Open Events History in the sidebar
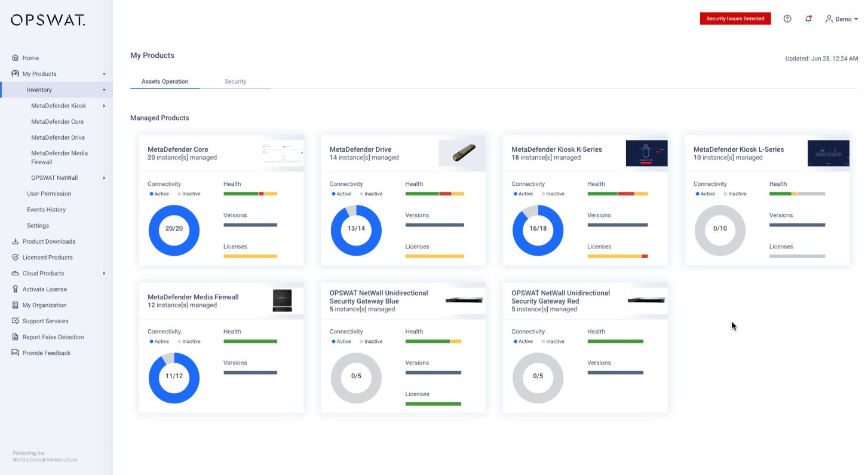The height and width of the screenshot is (475, 868). (46, 210)
